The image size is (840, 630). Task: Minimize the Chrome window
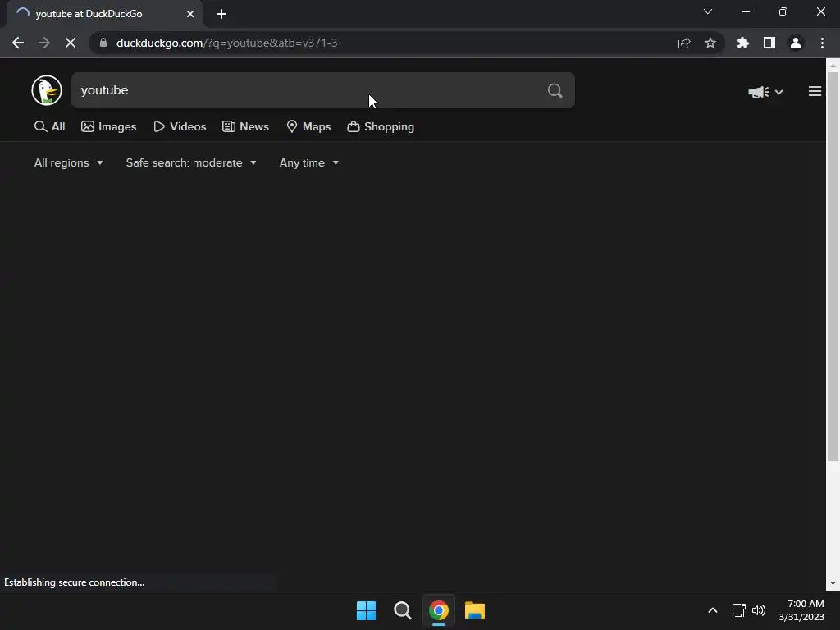click(x=745, y=11)
